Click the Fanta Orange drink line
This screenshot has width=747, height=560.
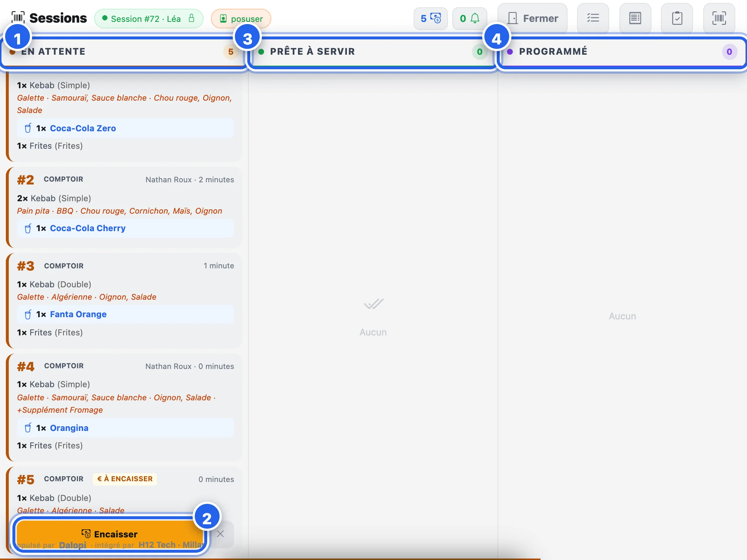[125, 314]
